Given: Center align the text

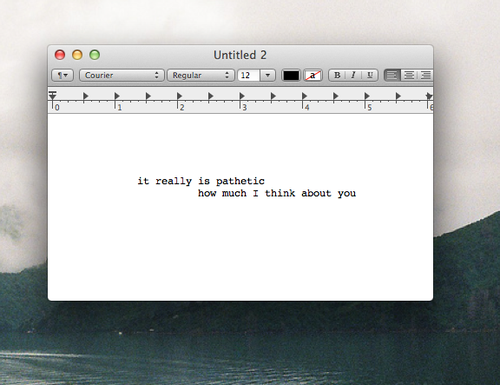Looking at the screenshot, I should tap(409, 75).
